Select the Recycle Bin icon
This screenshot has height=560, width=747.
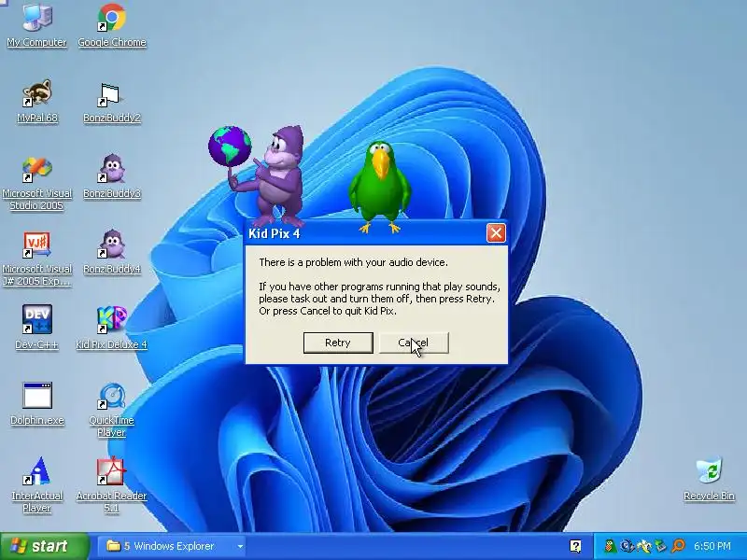[x=709, y=479]
